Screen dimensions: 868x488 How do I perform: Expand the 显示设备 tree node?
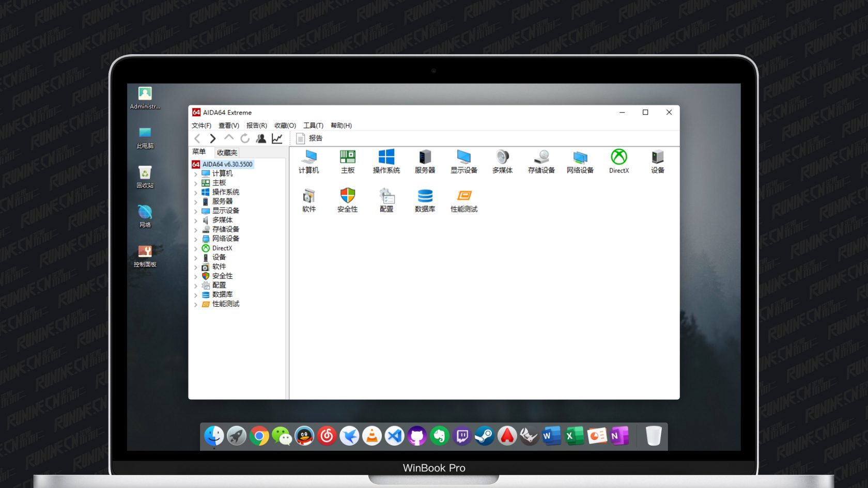point(196,211)
